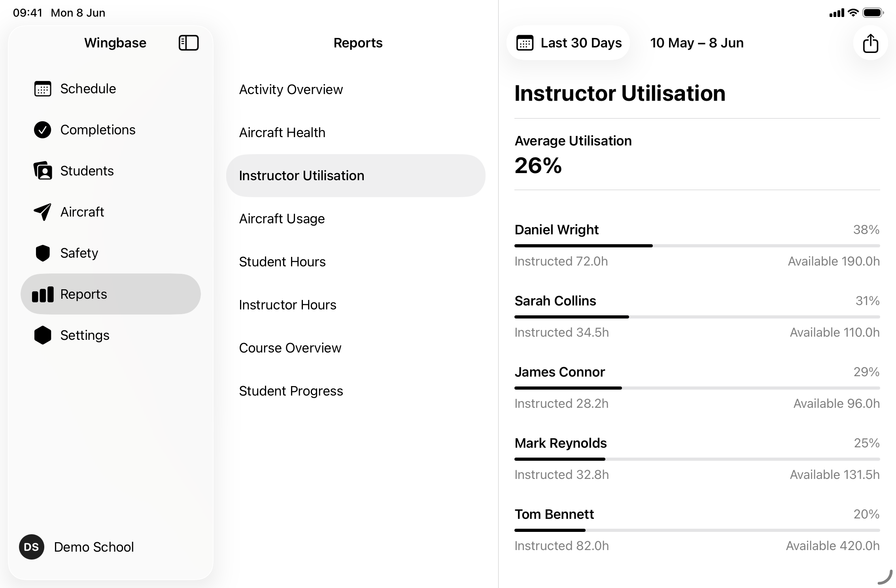Select Instructor Utilisation report

coord(356,175)
